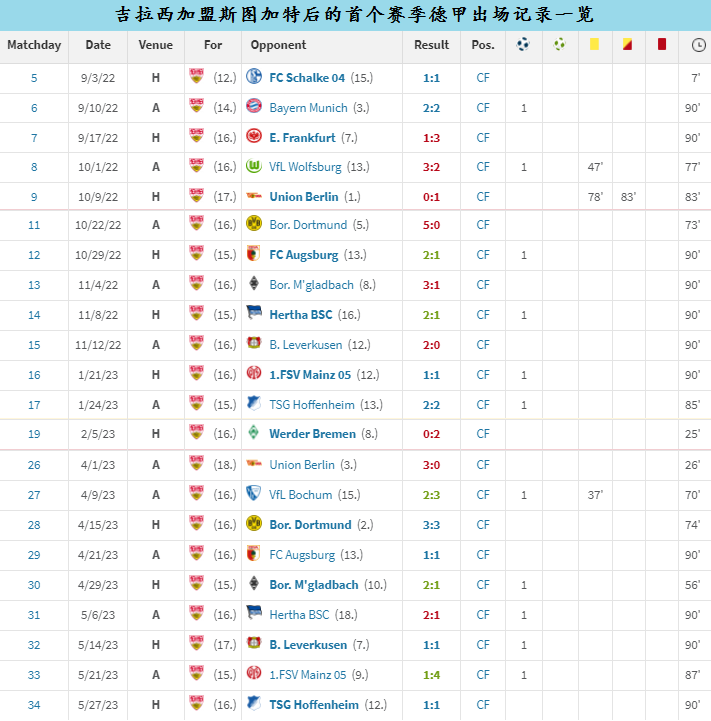The width and height of the screenshot is (711, 721).
Task: Click the Werder Bremen club crest
Action: pyautogui.click(x=254, y=434)
